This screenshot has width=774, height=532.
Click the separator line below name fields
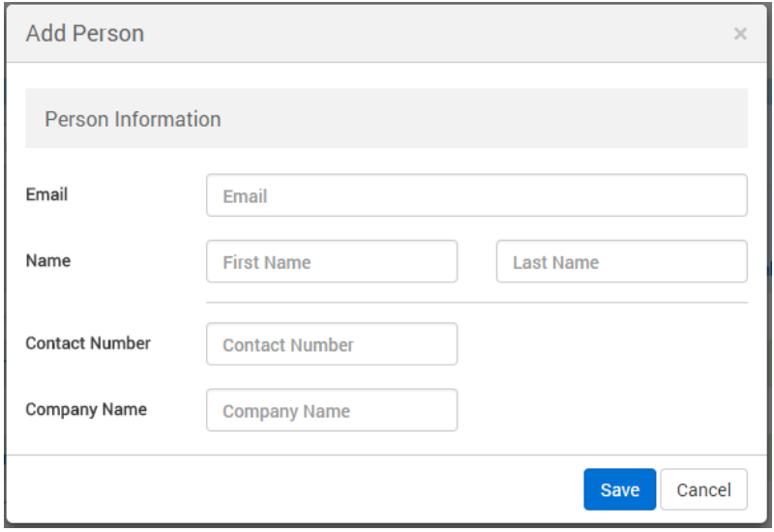coord(476,303)
